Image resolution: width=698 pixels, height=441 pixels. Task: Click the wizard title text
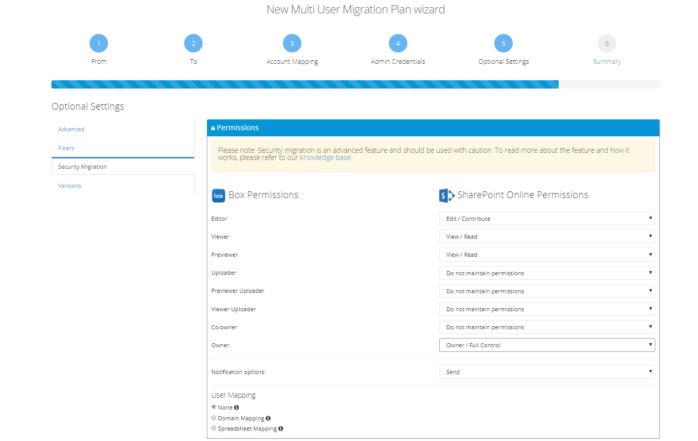coord(355,9)
